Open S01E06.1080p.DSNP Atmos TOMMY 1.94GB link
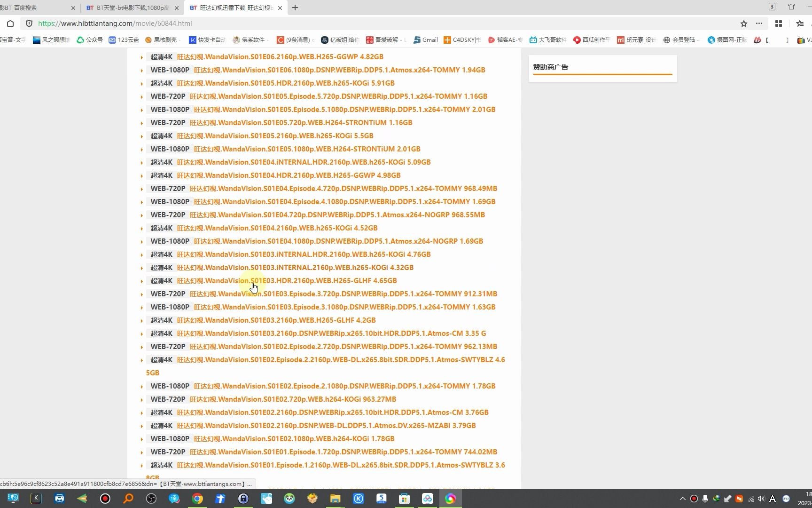Screen dimensions: 812x508 [340, 70]
